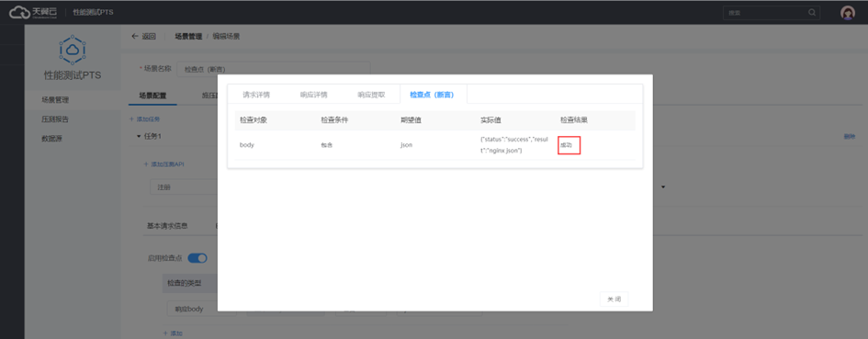Click the 性能测试PTS hexagon cloud icon
The height and width of the screenshot is (339, 868).
pos(73,50)
